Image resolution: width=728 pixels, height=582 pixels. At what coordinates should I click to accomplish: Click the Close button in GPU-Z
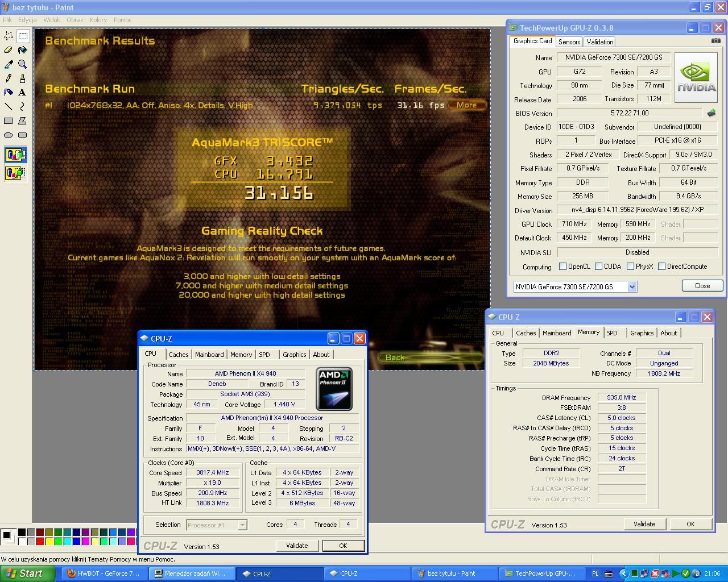point(702,286)
